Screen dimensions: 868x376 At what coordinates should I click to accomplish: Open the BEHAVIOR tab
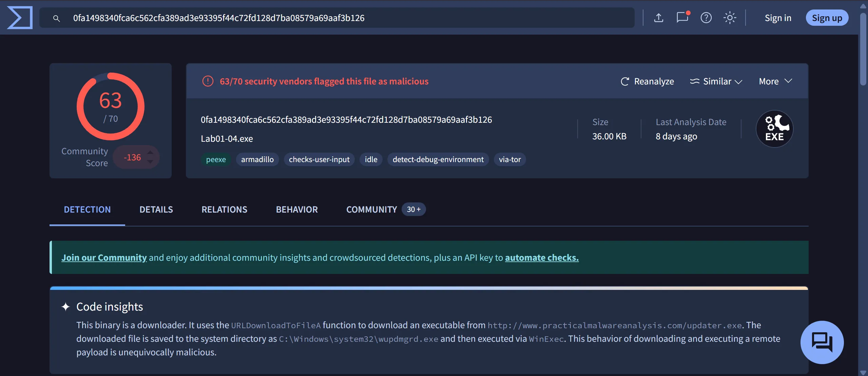coord(297,210)
